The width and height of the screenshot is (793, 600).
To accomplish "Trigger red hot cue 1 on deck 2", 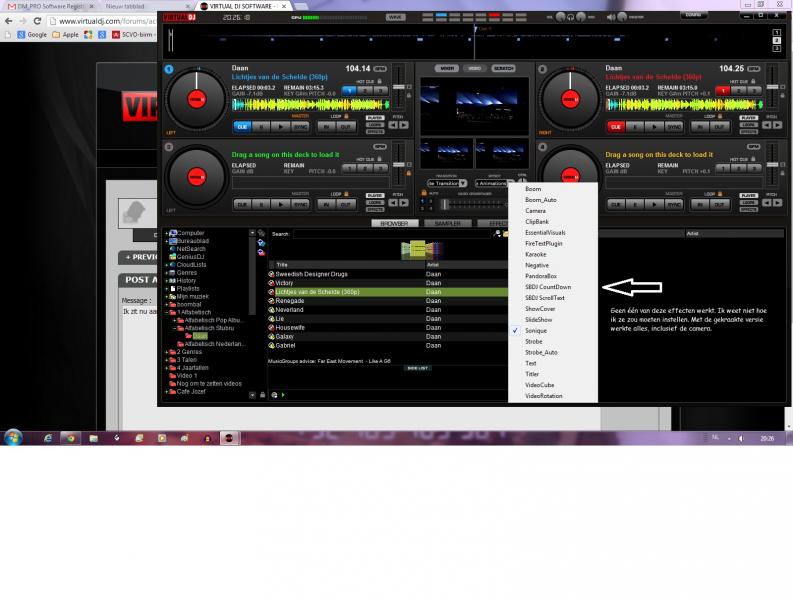I will [x=723, y=91].
